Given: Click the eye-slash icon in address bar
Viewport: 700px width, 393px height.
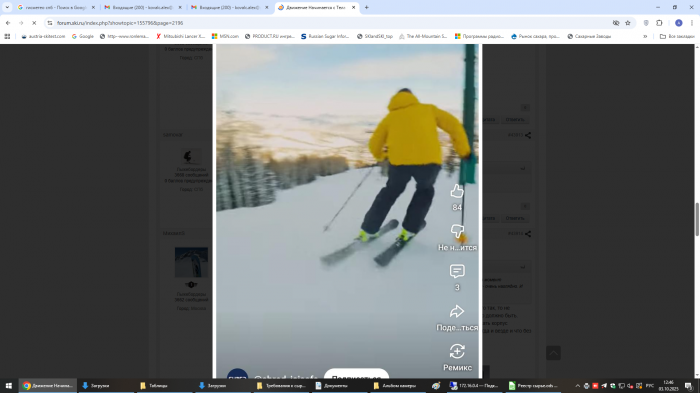Looking at the screenshot, I should point(616,23).
